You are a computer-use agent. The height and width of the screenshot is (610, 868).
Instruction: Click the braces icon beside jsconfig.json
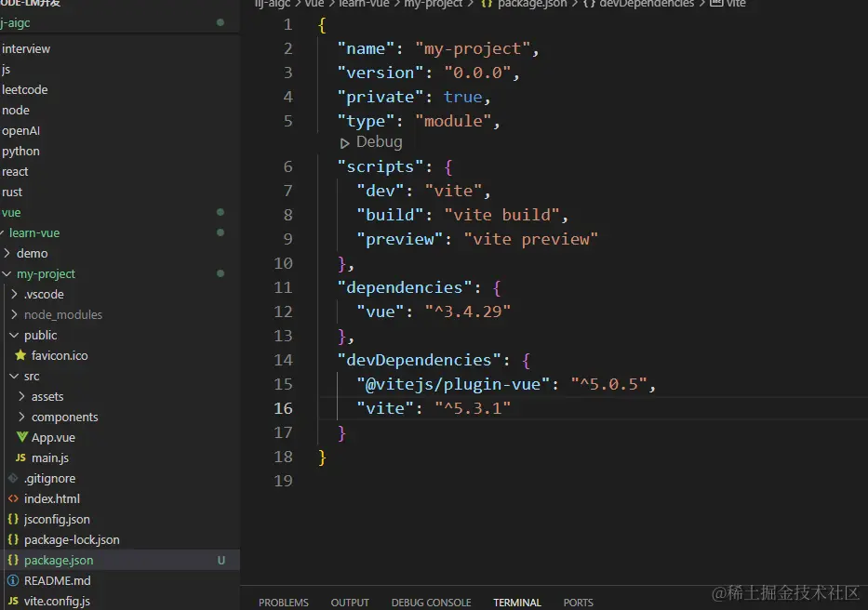pos(13,519)
